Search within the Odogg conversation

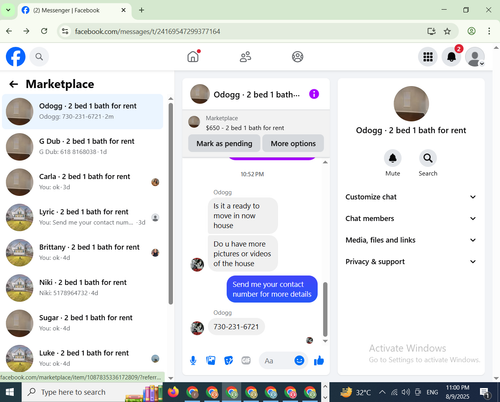click(428, 158)
